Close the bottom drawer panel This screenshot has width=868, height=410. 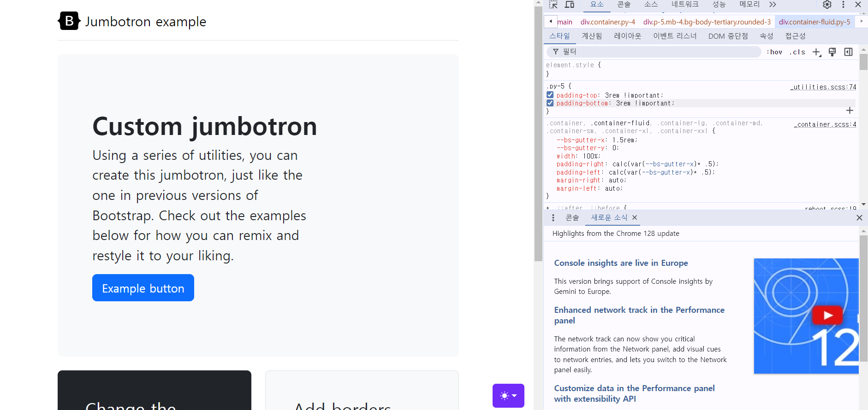pyautogui.click(x=859, y=217)
